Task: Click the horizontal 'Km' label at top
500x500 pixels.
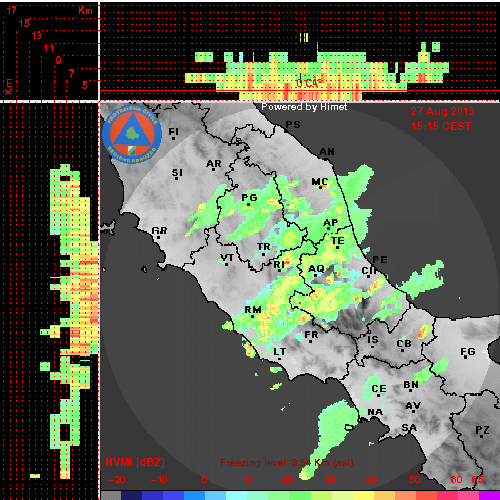Action: point(85,10)
